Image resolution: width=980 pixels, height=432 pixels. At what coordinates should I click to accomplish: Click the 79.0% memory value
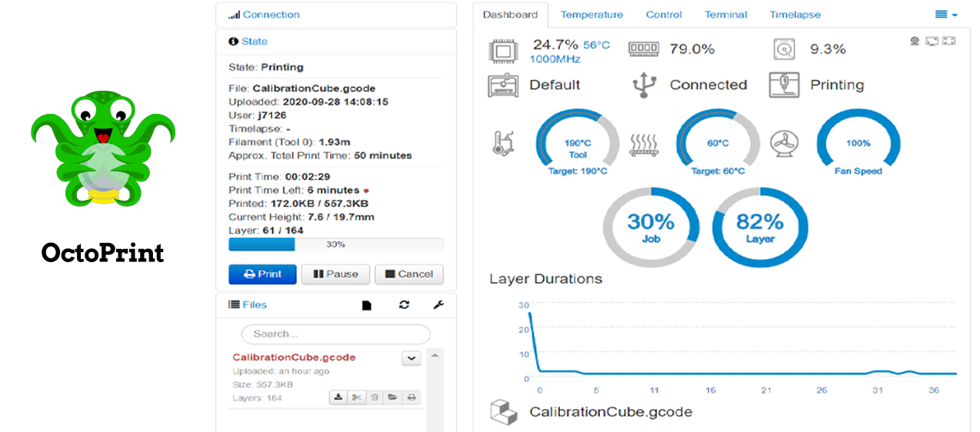692,49
